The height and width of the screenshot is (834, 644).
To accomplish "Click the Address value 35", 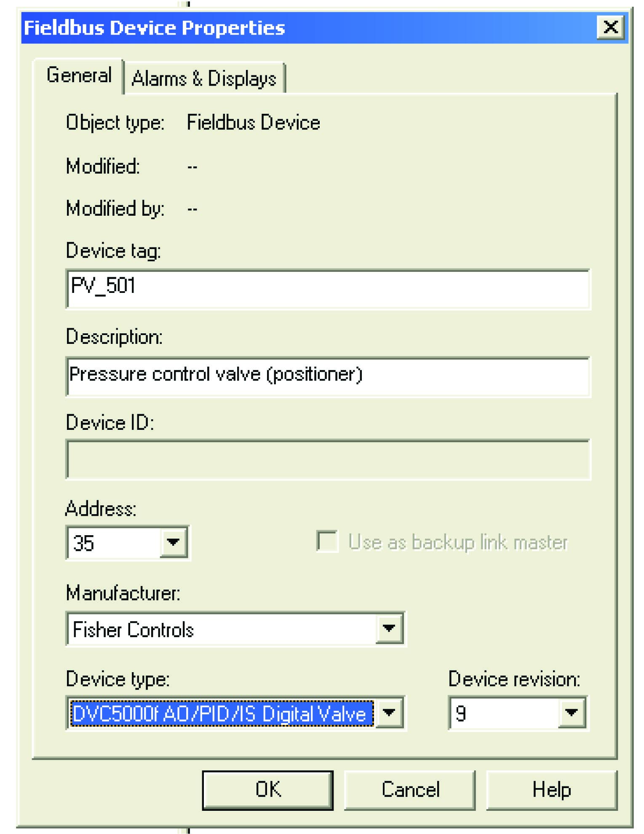I will point(114,543).
